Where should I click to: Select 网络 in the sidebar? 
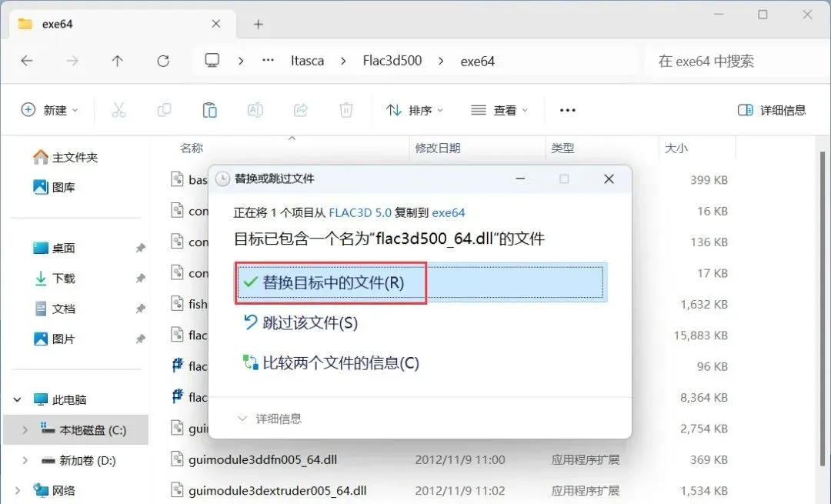coord(54,490)
